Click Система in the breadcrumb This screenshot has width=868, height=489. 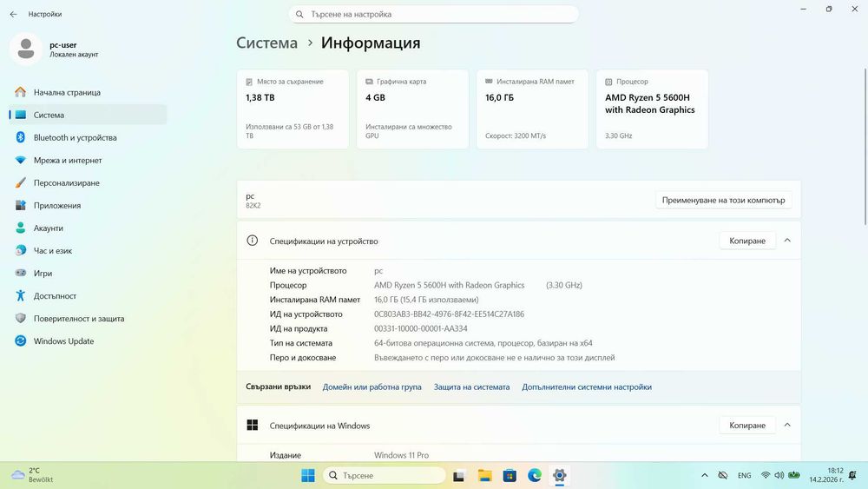(266, 43)
